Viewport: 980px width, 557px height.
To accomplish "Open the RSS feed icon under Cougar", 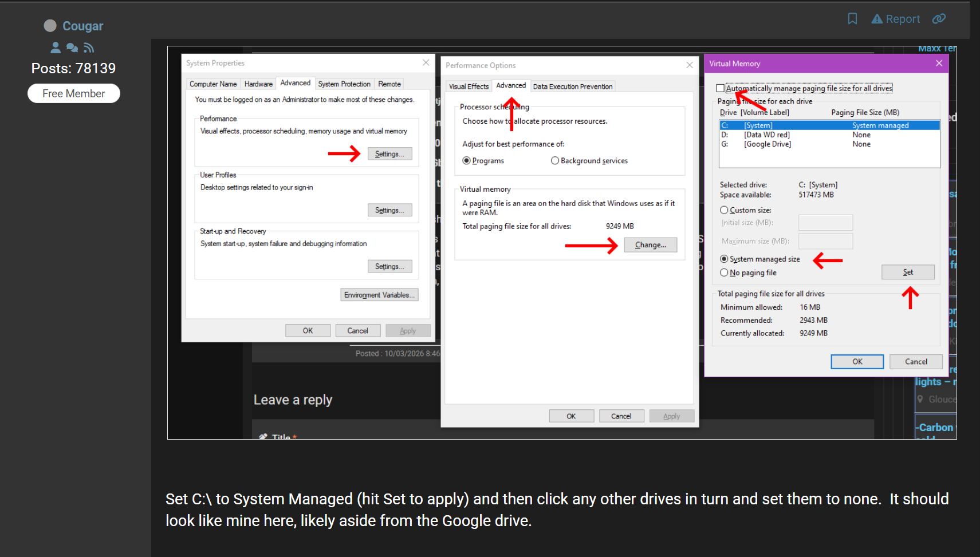I will [89, 48].
